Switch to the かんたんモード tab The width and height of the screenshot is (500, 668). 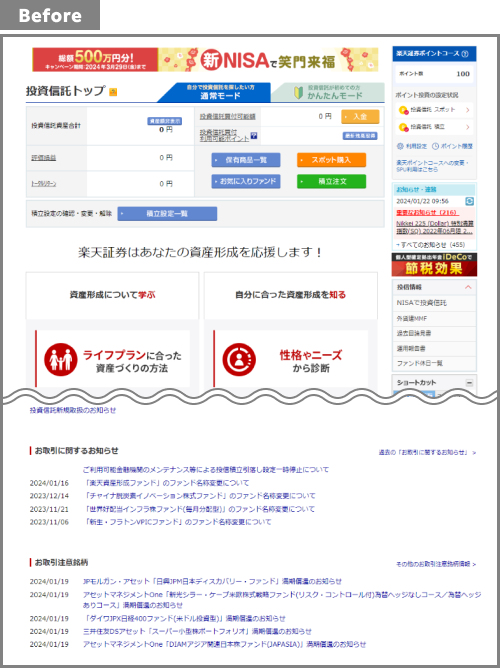pyautogui.click(x=329, y=92)
